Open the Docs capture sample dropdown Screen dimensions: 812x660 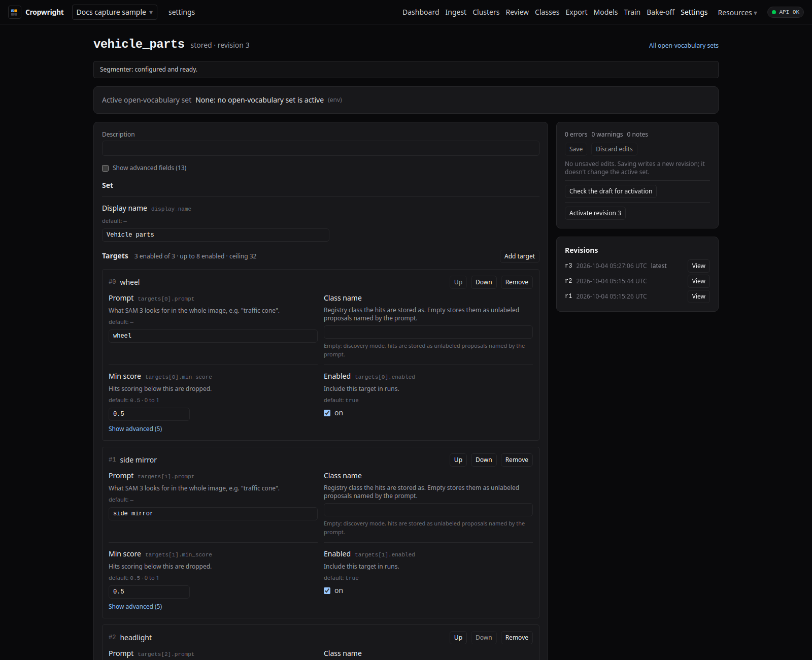115,12
